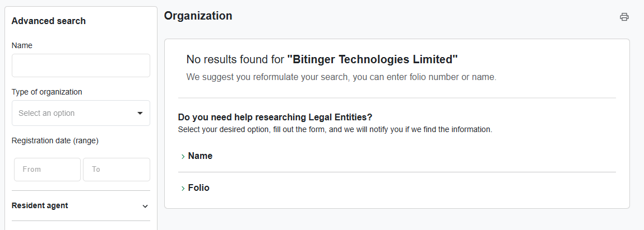Click the Advanced search panel heading
Screen dimensions: 644x230
(48, 21)
